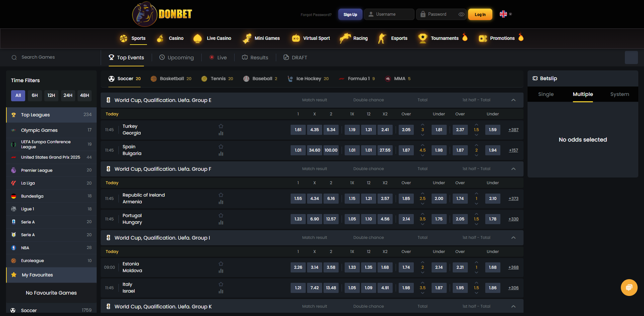644x316 pixels.
Task: Click the Forgot Password link
Action: tap(316, 15)
